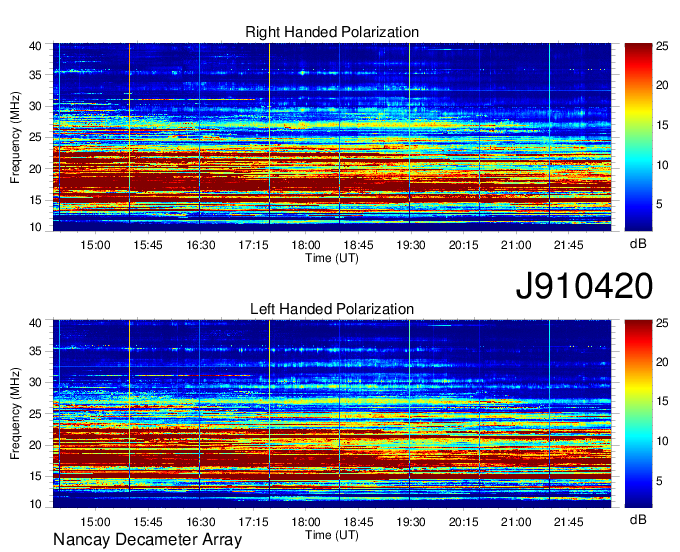This screenshot has width=680, height=552.
Task: Click the "15:45" time tick of Left Handed plot
Action: [148, 522]
